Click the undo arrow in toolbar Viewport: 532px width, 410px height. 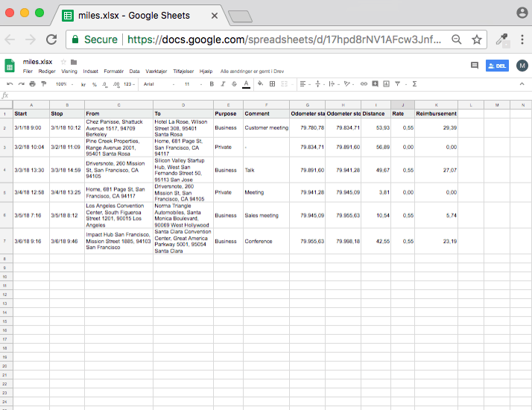pyautogui.click(x=10, y=84)
